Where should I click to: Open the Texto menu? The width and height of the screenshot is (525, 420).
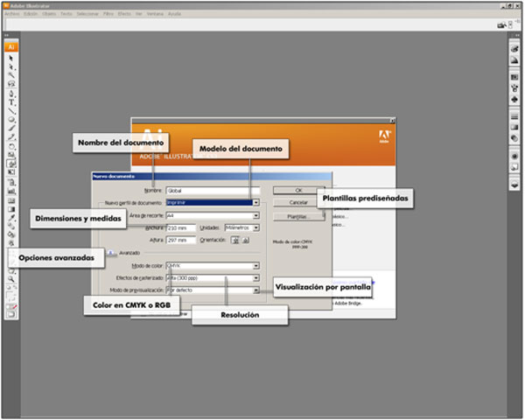click(x=66, y=14)
